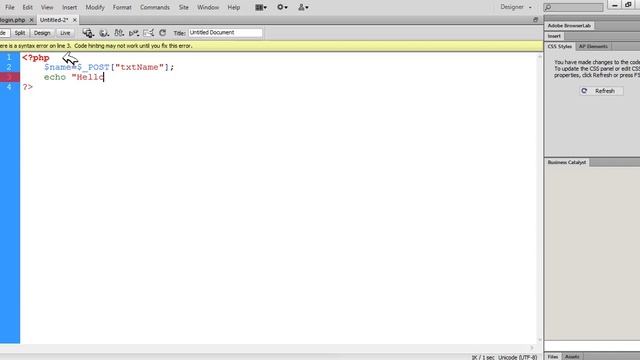The width and height of the screenshot is (640, 360).
Task: Click the echo "Hello code line
Action: 74,77
